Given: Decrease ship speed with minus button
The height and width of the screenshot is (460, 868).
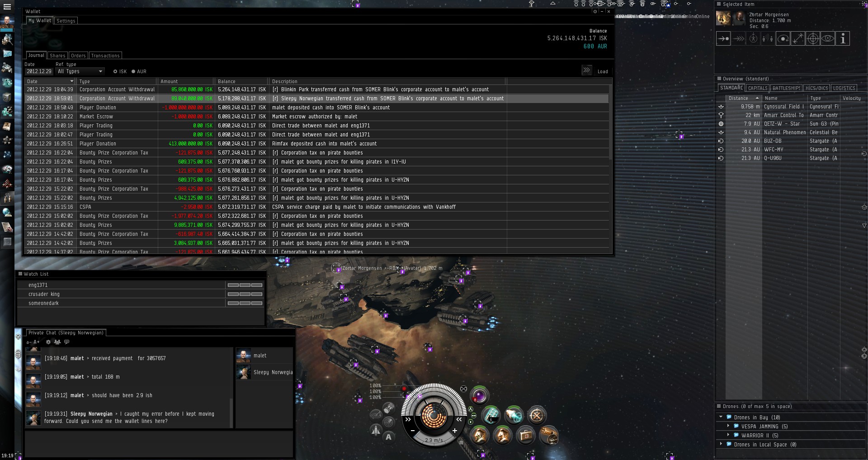Looking at the screenshot, I should coord(413,431).
